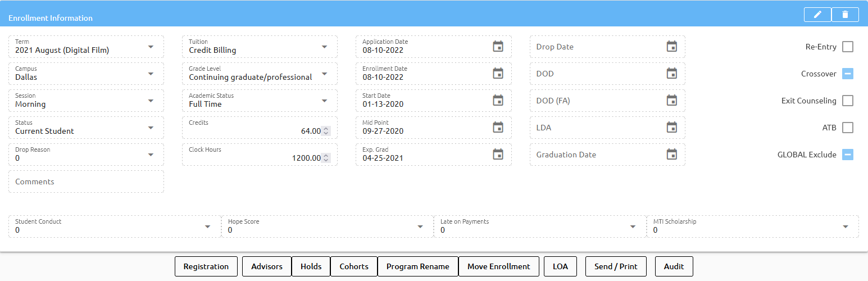Open calendar picker for LDA field

pos(671,127)
